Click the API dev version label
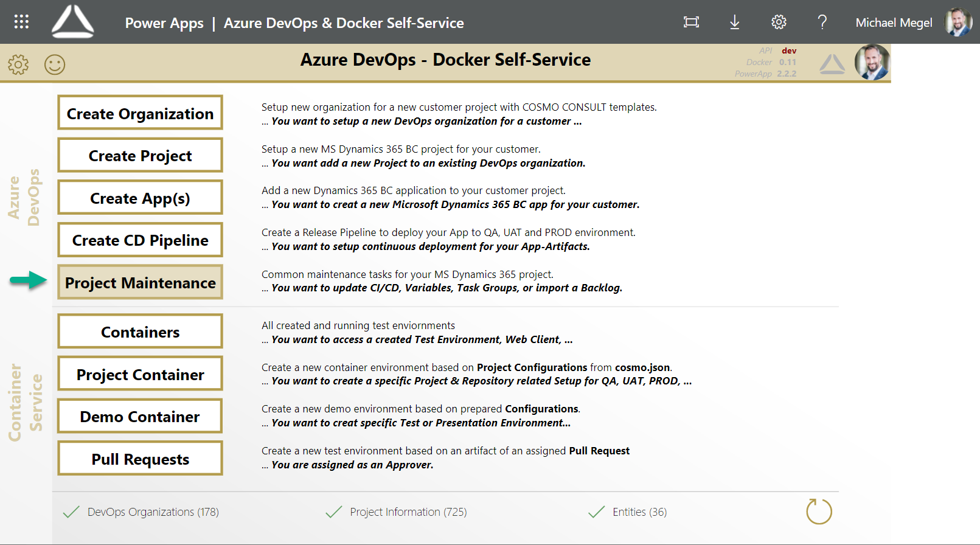This screenshot has width=980, height=545. 777,50
